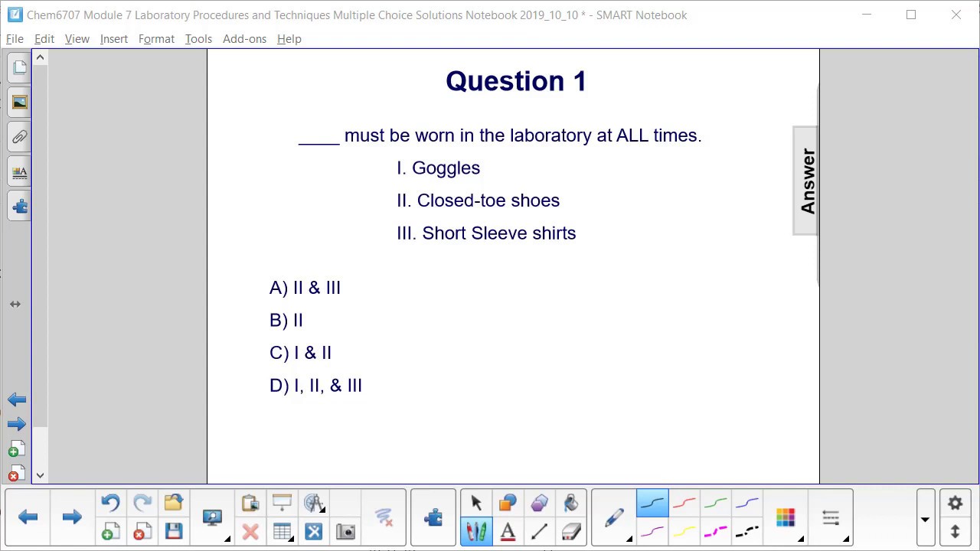Open the Format menu

click(156, 38)
